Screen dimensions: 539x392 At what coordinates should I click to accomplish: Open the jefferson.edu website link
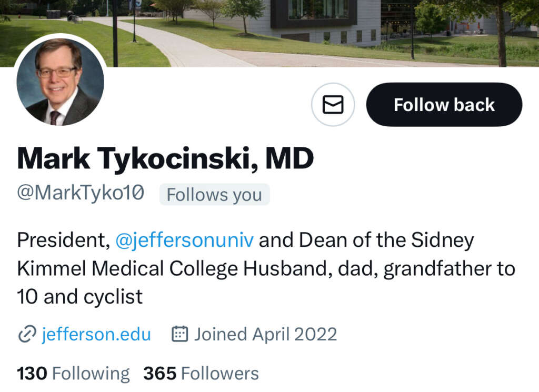click(96, 334)
